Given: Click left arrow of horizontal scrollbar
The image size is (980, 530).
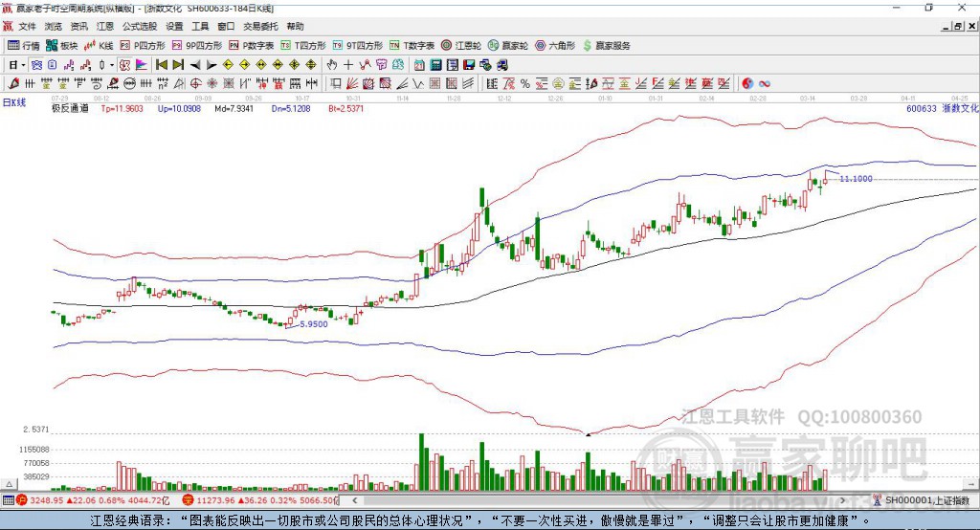Looking at the screenshot, I should (354, 500).
